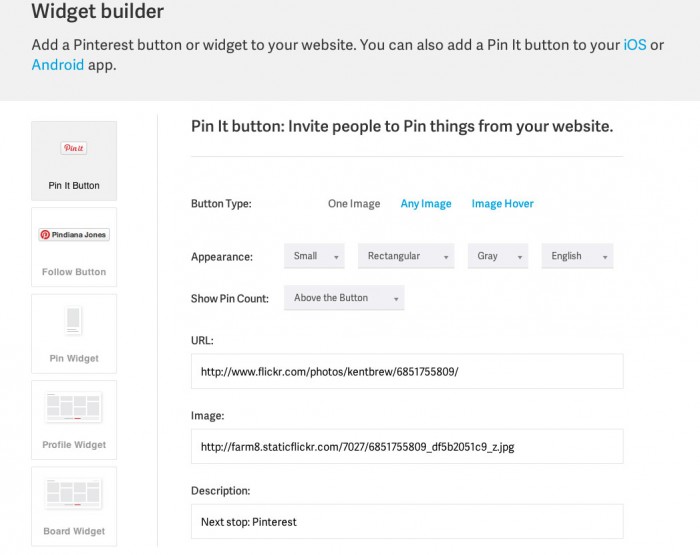700x555 pixels.
Task: Open the Pin Widget label
Action: [74, 358]
